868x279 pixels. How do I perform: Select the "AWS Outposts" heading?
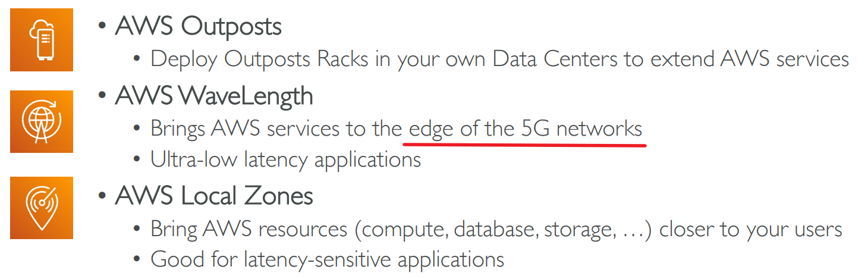point(199,26)
